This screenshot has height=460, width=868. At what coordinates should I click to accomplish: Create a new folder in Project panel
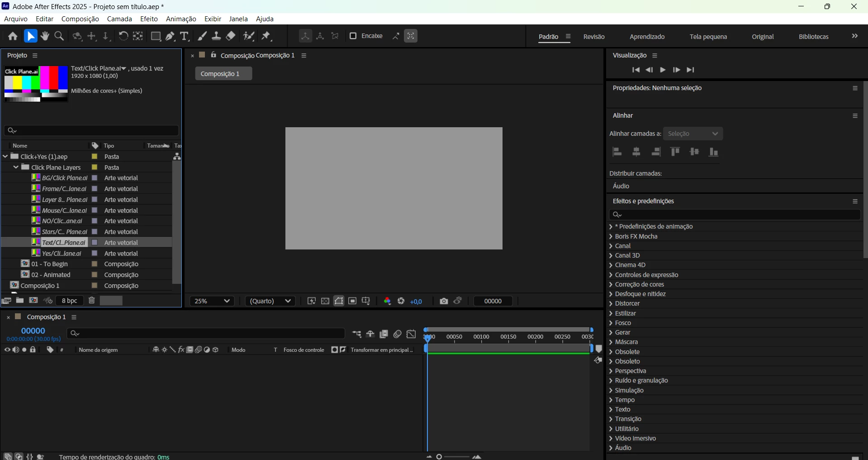coord(20,301)
